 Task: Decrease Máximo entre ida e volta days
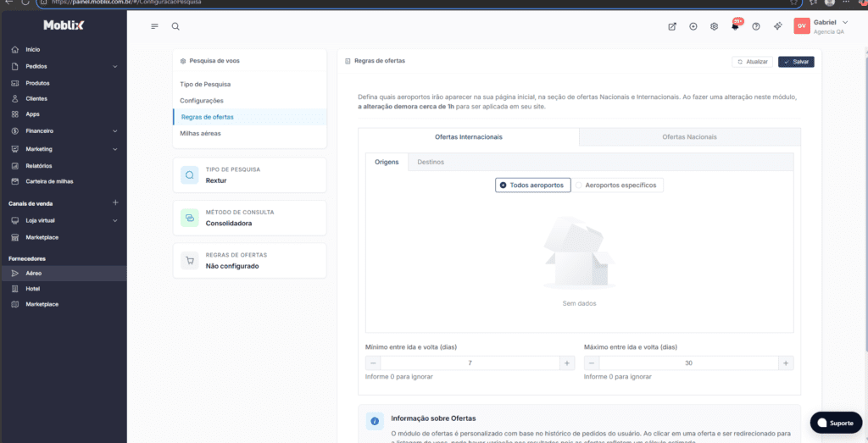[592, 363]
